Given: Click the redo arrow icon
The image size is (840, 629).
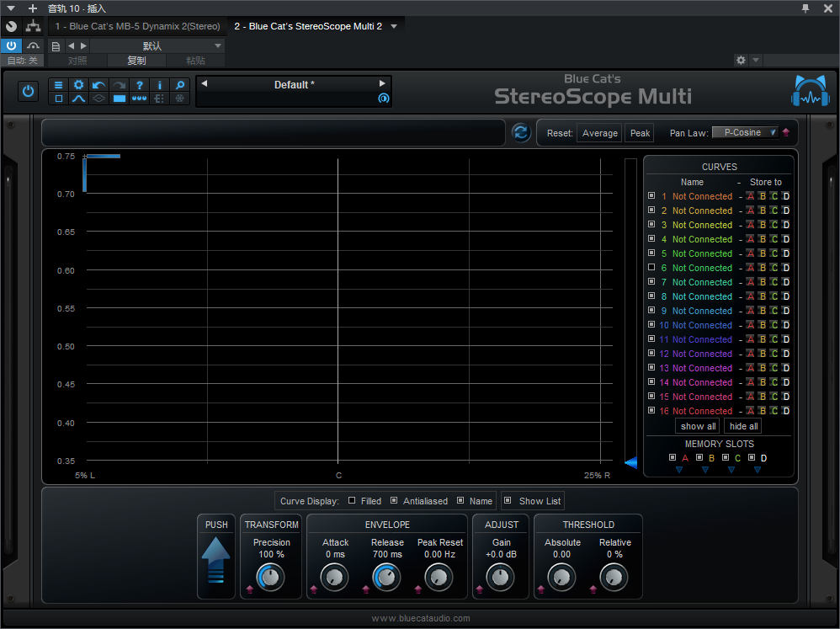Looking at the screenshot, I should 119,85.
